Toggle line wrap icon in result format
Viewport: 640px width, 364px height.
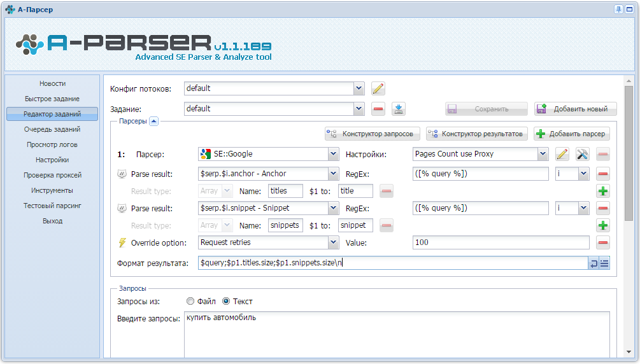point(594,263)
